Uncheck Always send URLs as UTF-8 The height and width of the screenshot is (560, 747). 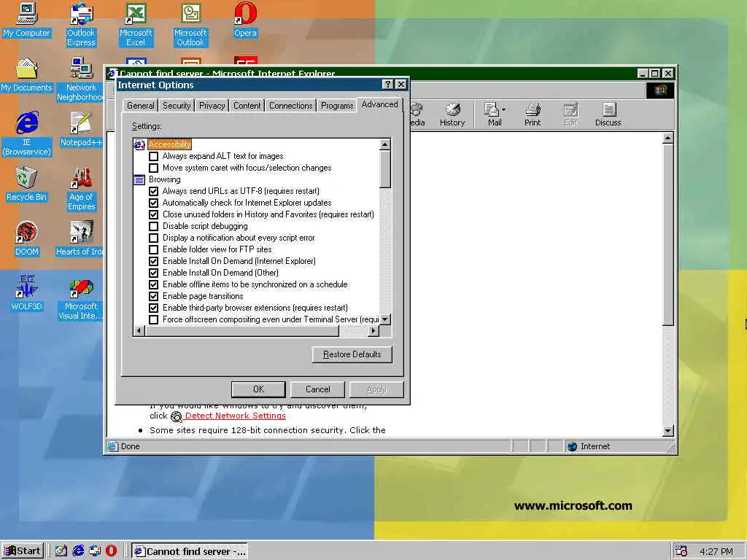point(153,192)
